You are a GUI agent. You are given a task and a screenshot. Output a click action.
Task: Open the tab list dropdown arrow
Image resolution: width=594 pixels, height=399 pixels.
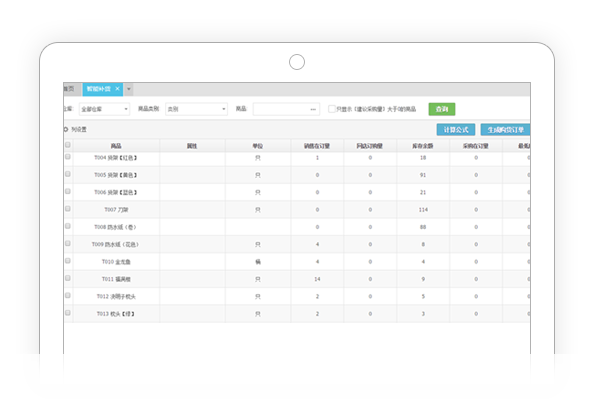point(129,89)
